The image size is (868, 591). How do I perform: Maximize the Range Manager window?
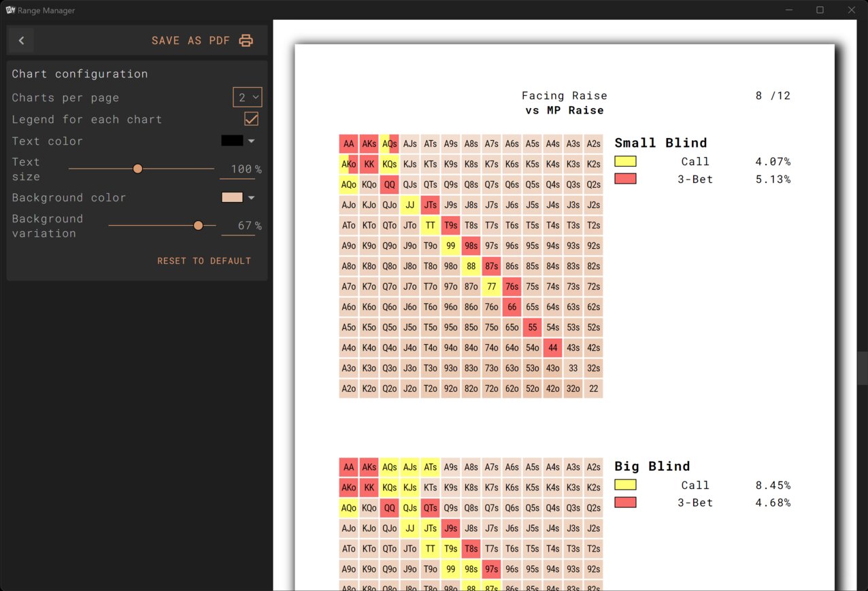[x=820, y=10]
